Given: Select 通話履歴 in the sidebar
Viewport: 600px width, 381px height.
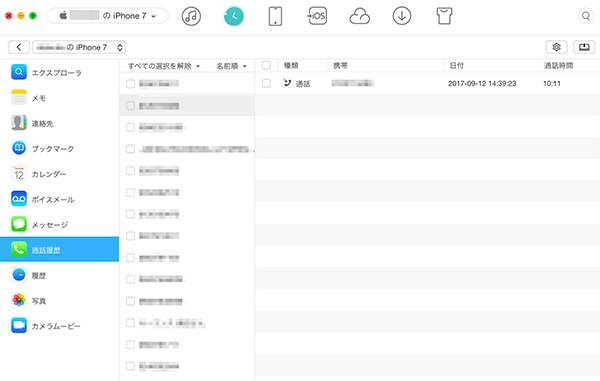Looking at the screenshot, I should (59, 249).
